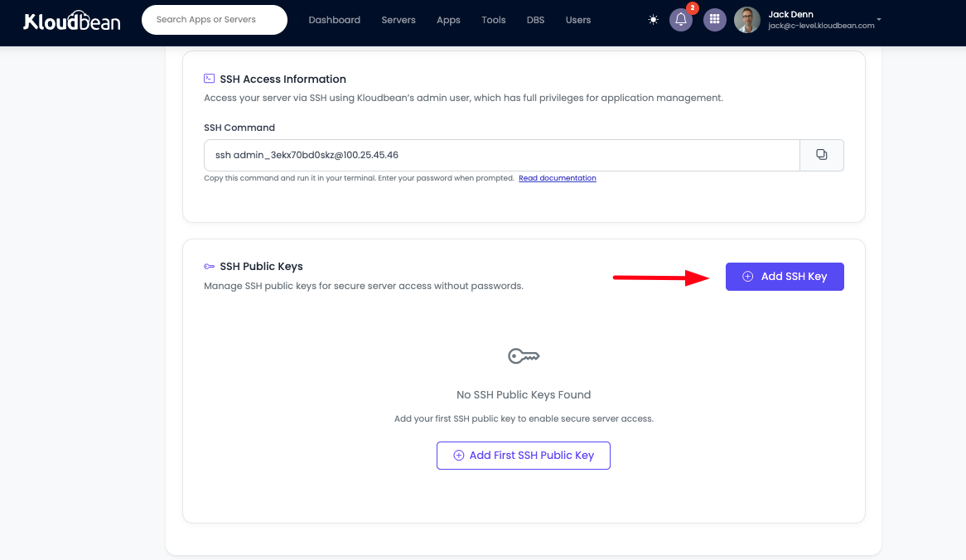Open the Apps menu item

point(448,20)
